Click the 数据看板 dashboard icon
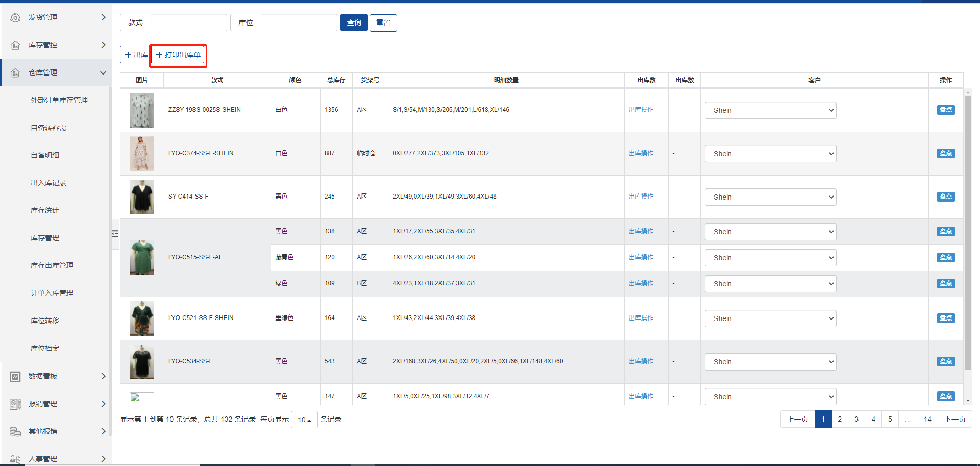 pyautogui.click(x=15, y=377)
